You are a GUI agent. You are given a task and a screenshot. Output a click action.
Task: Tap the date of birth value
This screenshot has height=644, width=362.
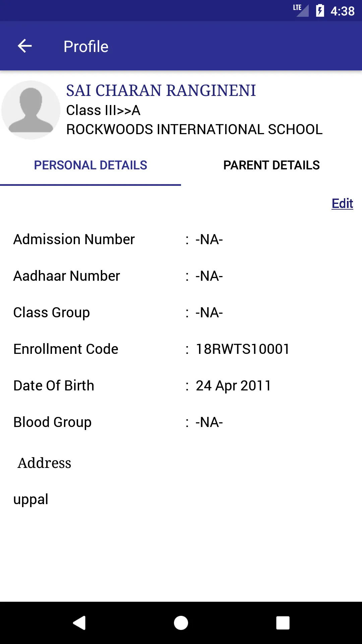point(233,386)
